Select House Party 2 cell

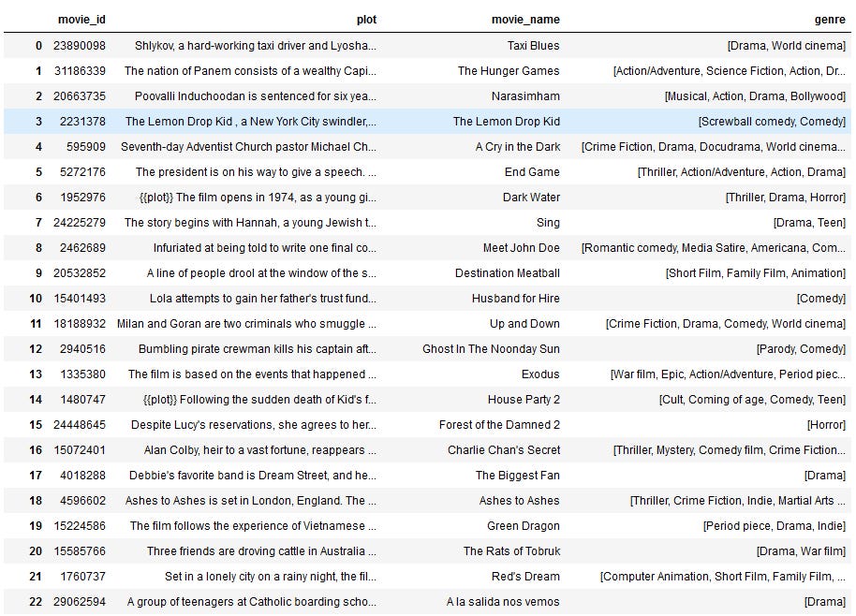(524, 400)
